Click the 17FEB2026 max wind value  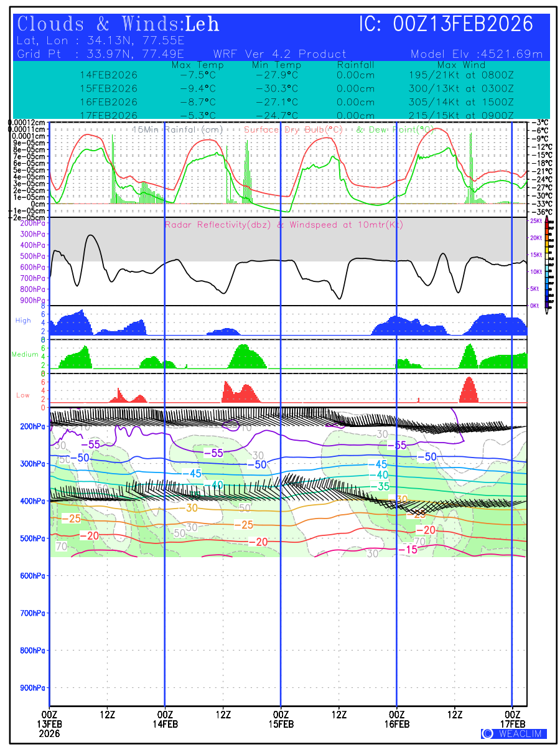click(461, 115)
